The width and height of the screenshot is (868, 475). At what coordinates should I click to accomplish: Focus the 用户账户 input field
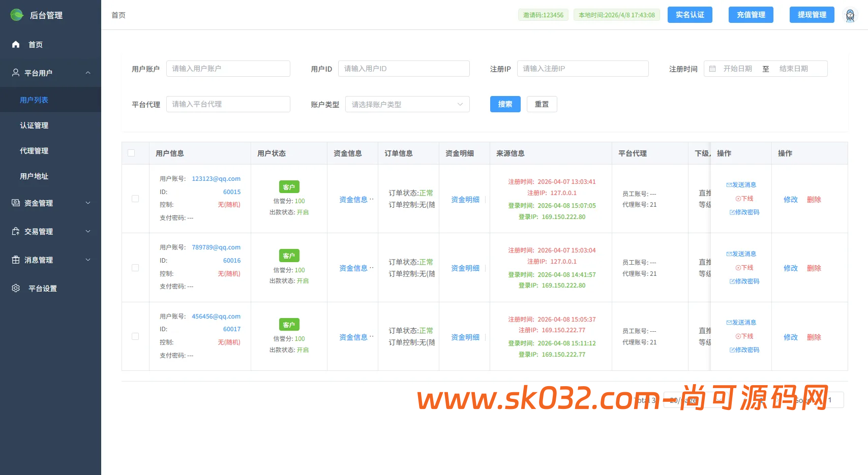coord(228,69)
